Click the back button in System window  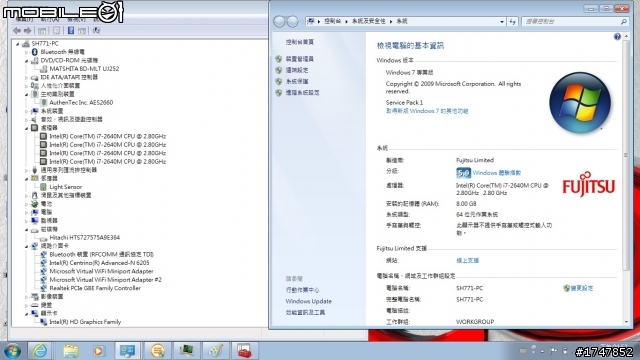click(x=280, y=22)
